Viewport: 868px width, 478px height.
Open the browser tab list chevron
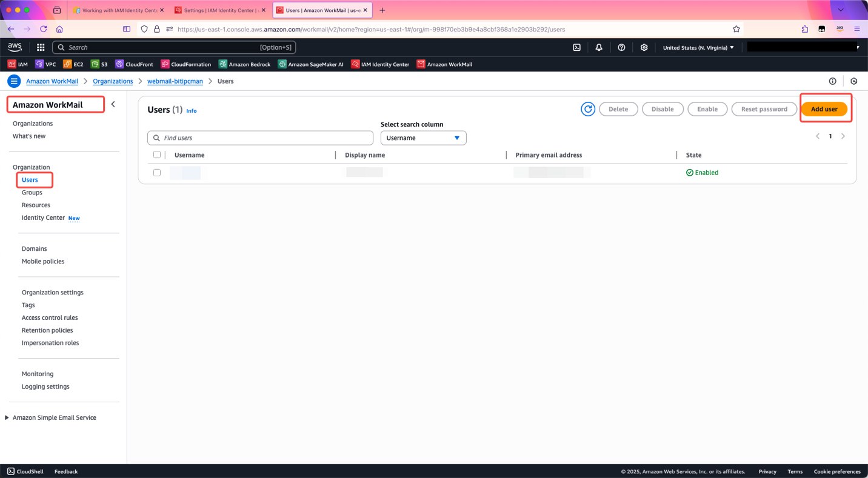click(x=840, y=10)
